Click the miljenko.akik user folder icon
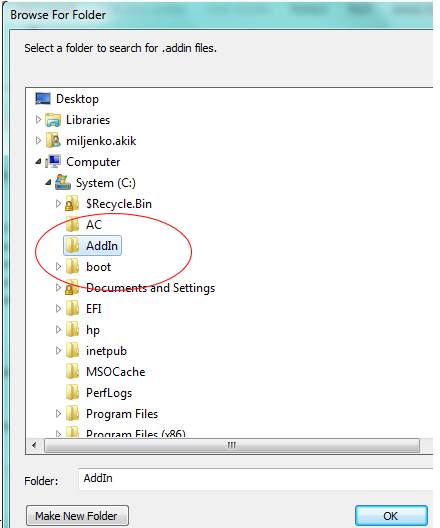 [53, 141]
